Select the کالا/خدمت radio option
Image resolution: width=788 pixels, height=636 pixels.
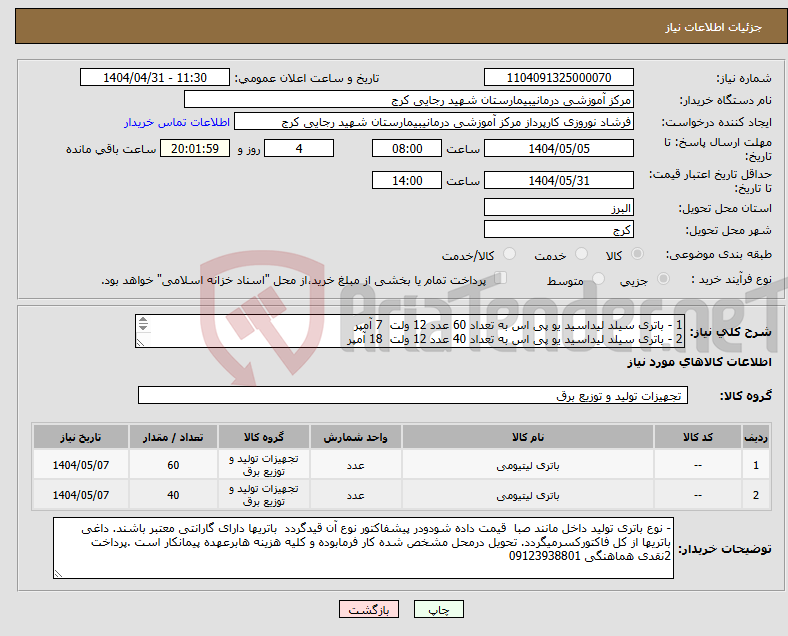(509, 256)
